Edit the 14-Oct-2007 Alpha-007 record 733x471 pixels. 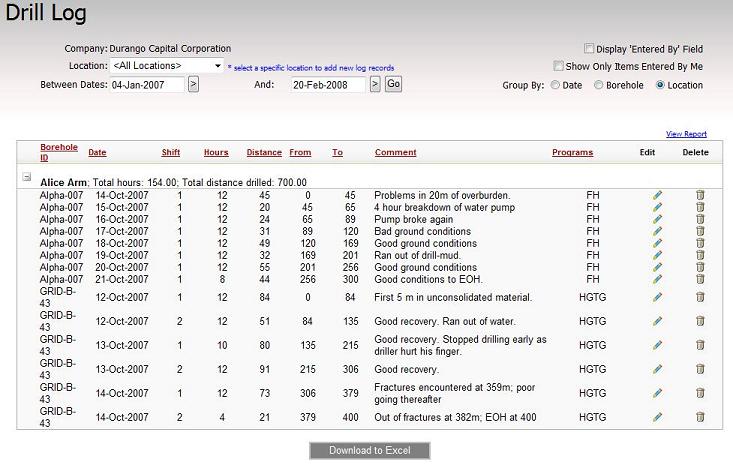pos(657,195)
